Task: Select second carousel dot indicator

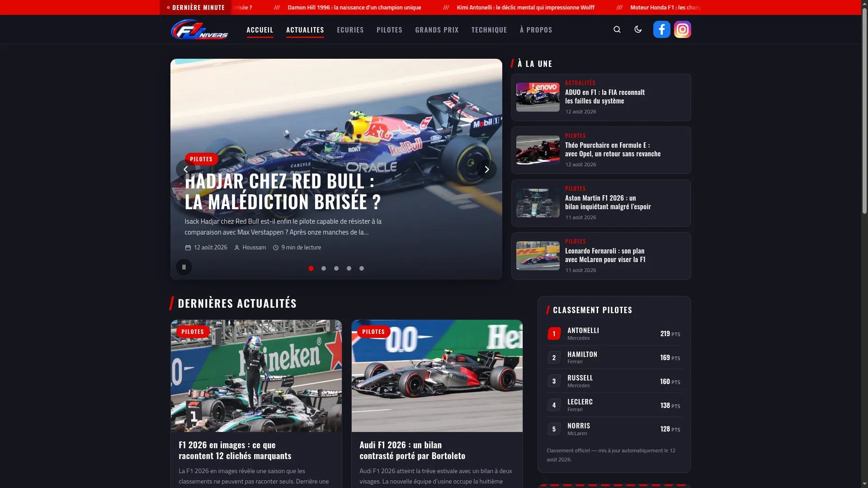Action: coord(324,268)
